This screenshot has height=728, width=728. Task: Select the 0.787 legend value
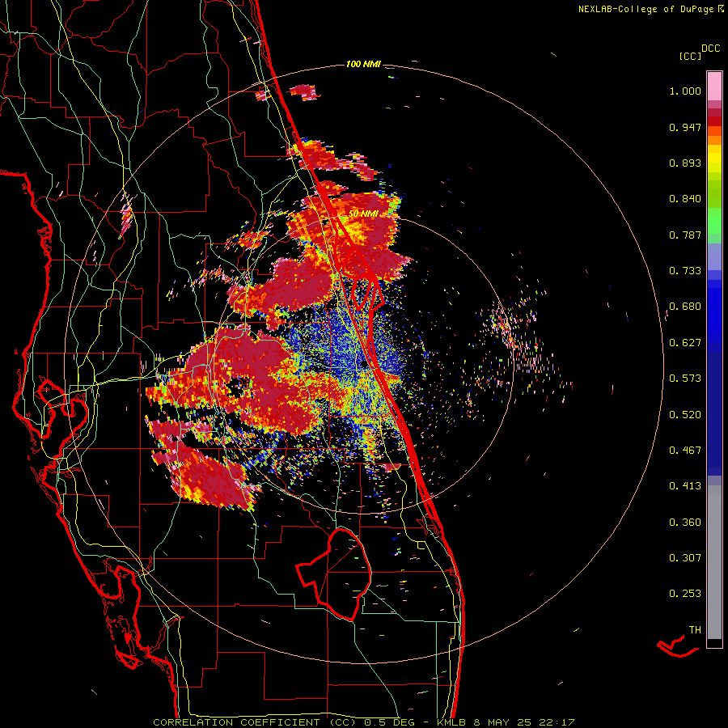click(x=685, y=235)
